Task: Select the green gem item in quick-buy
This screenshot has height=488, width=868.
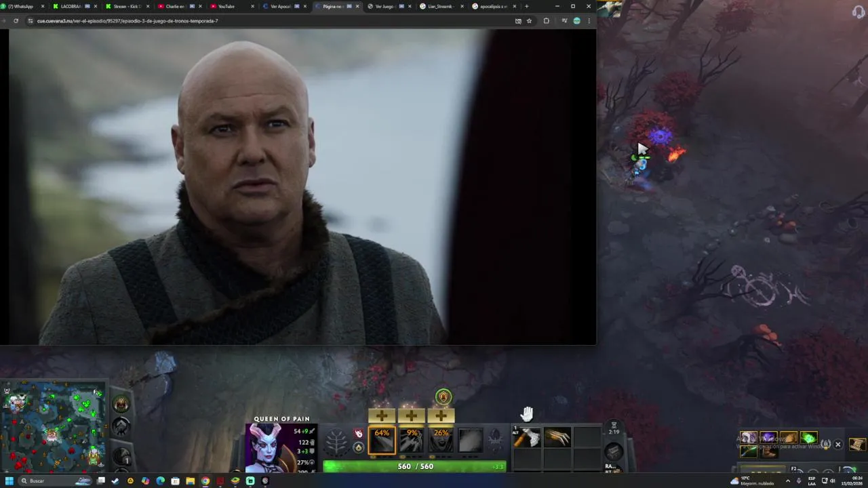Action: pyautogui.click(x=808, y=438)
